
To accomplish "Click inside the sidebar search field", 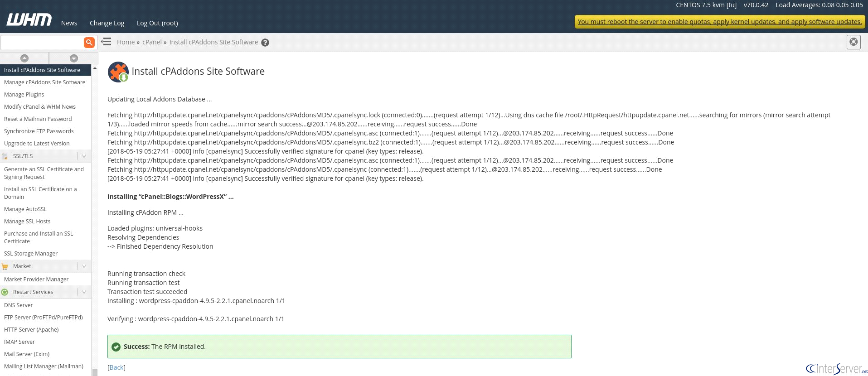I will [x=42, y=42].
